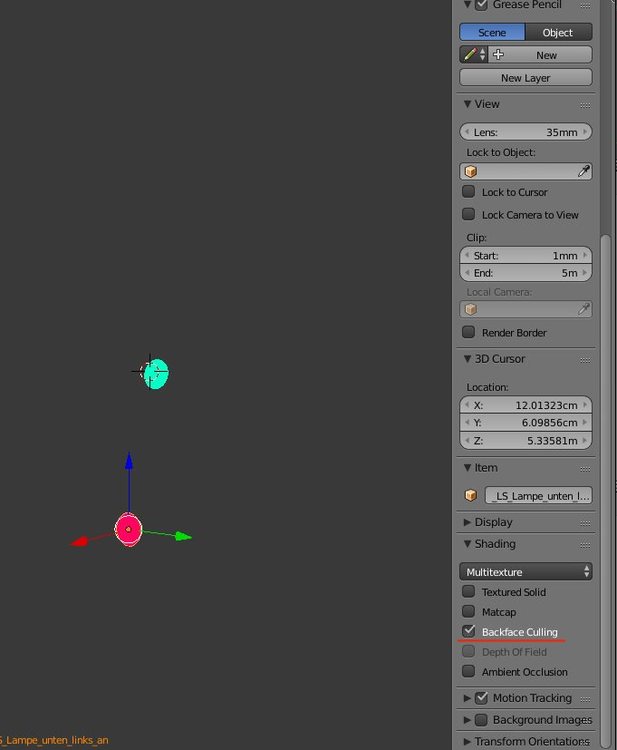Increase Clip End with right arrow
The width and height of the screenshot is (617, 750).
point(585,273)
